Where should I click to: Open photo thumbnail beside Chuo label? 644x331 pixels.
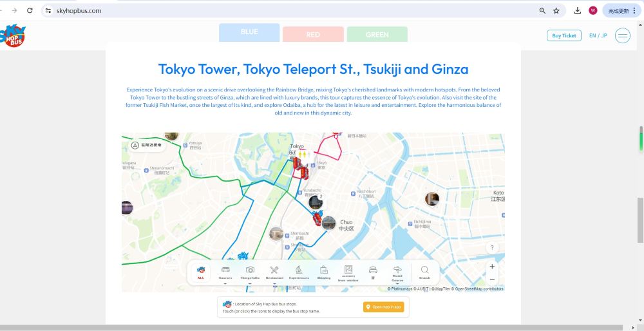click(x=328, y=223)
